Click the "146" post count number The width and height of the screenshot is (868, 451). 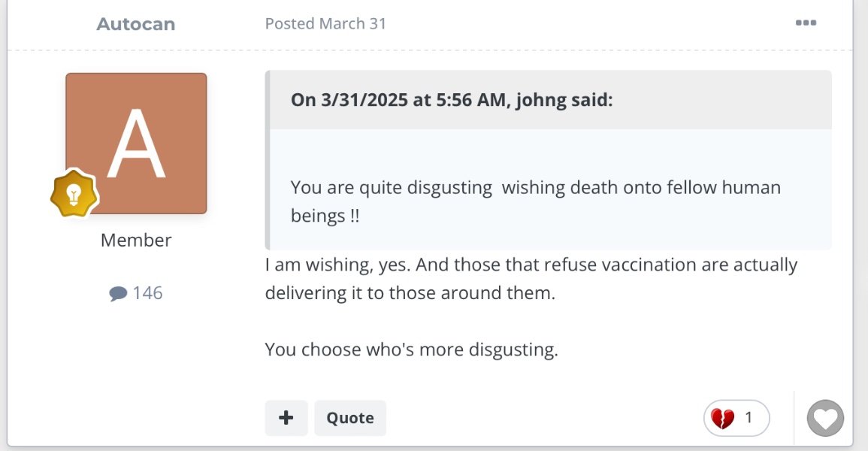(x=147, y=293)
